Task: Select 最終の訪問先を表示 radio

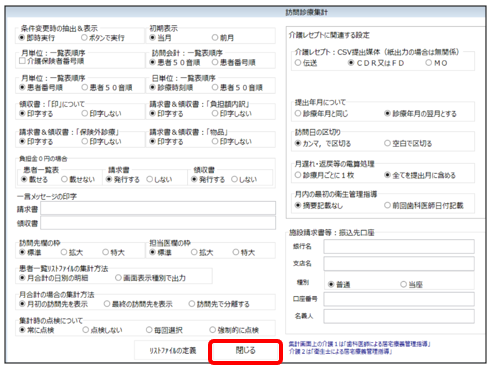Action: (x=107, y=304)
